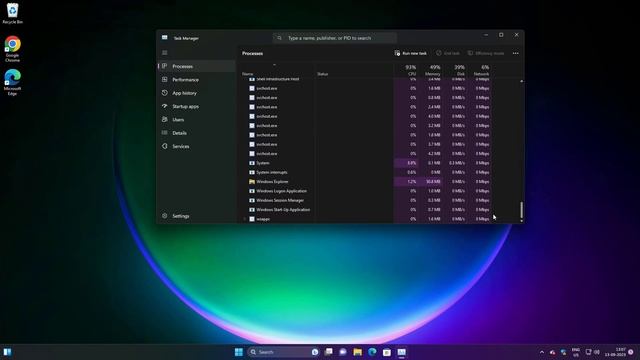Open the network tray icon
This screenshot has width=640, height=360.
pyautogui.click(x=588, y=352)
